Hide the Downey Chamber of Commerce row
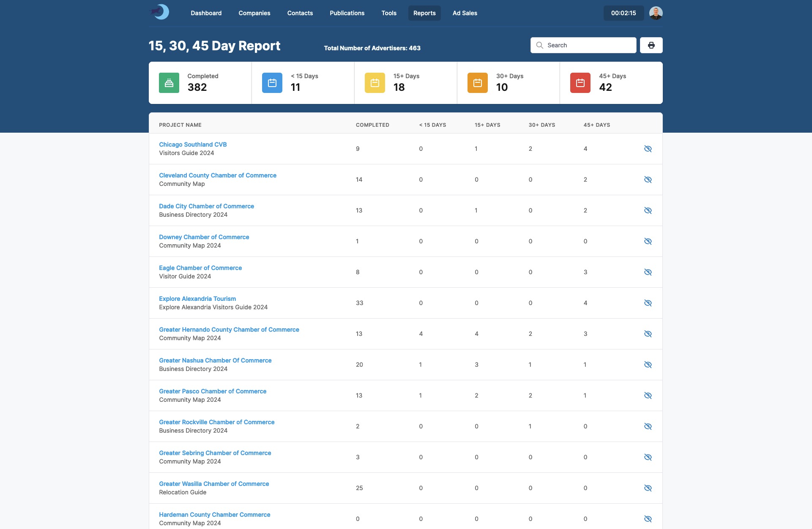Image resolution: width=812 pixels, height=529 pixels. click(648, 241)
